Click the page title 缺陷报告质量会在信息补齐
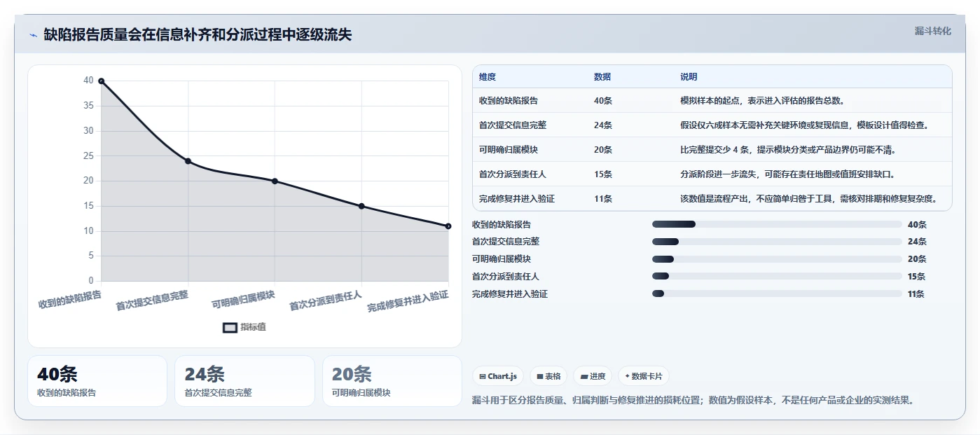This screenshot has height=435, width=980. 198,35
